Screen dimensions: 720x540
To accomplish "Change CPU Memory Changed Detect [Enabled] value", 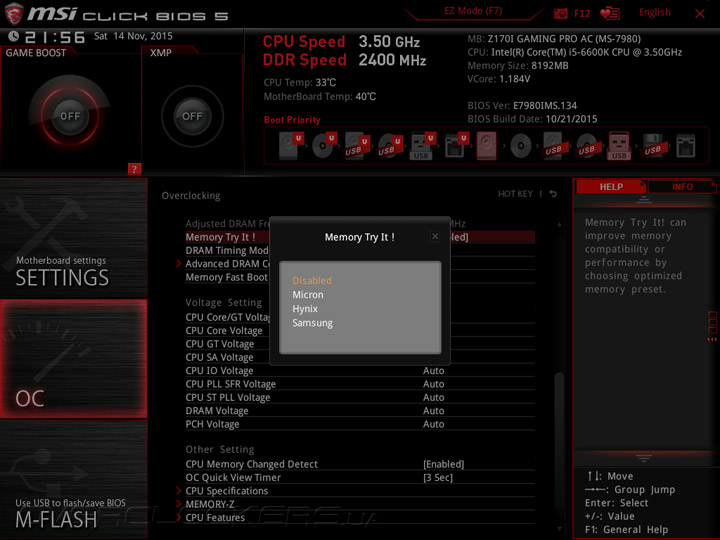I will pyautogui.click(x=444, y=464).
